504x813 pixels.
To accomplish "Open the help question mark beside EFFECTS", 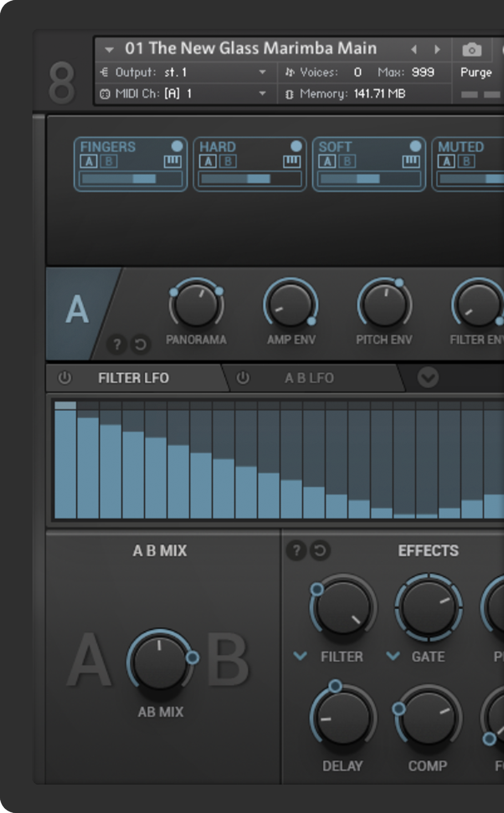I will tap(296, 550).
